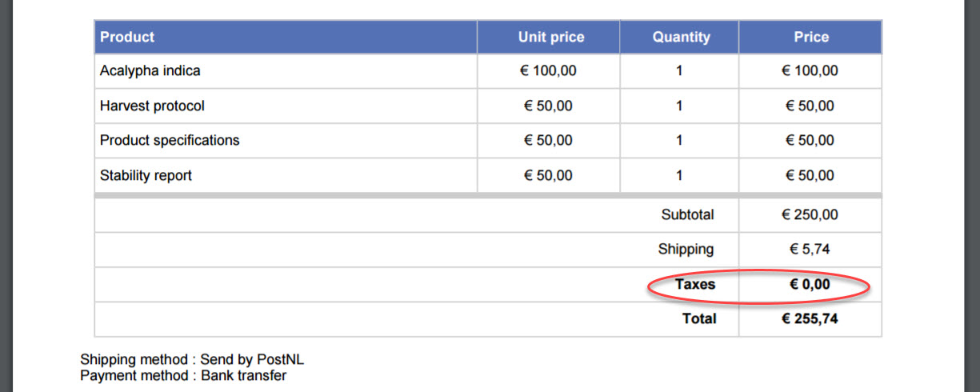
Task: Select the Payment method Bank transfer text
Action: click(x=183, y=375)
